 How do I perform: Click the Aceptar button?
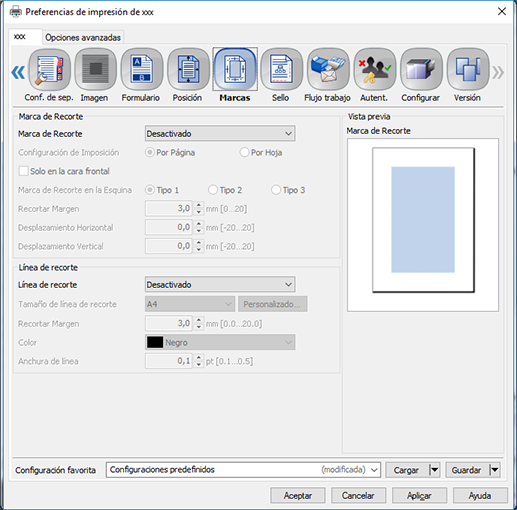click(298, 496)
